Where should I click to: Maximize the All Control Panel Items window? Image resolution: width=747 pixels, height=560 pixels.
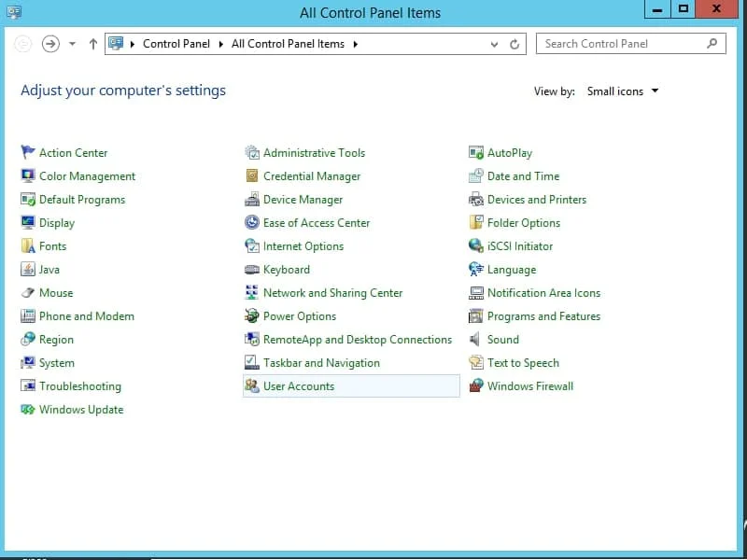point(684,9)
